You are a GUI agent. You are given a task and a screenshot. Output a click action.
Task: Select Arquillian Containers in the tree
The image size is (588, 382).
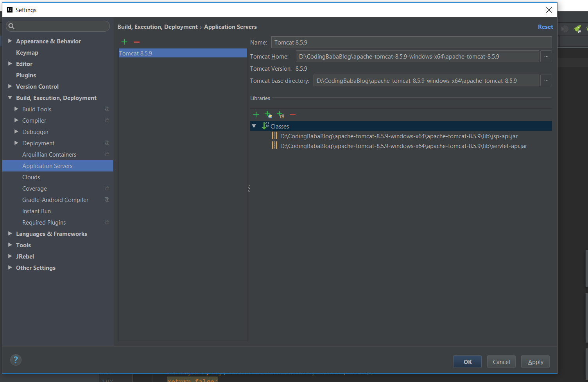[x=49, y=154]
